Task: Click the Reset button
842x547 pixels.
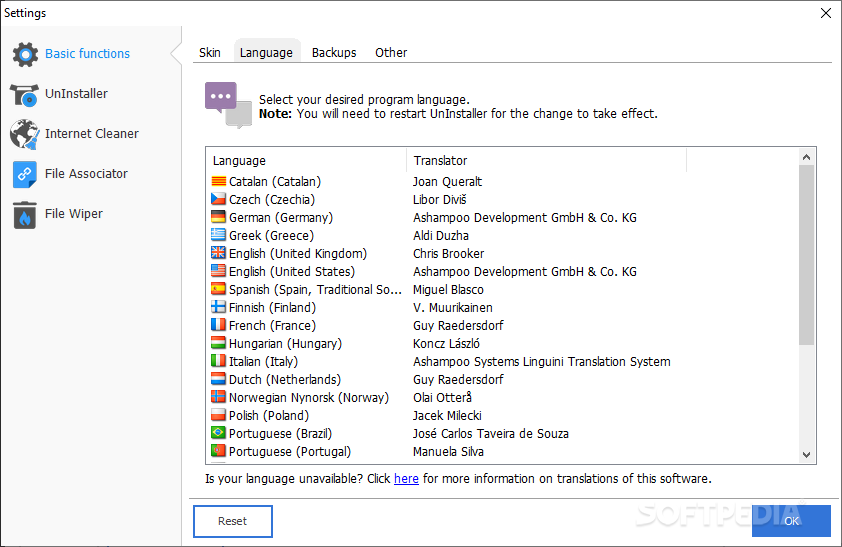Action: pos(233,521)
